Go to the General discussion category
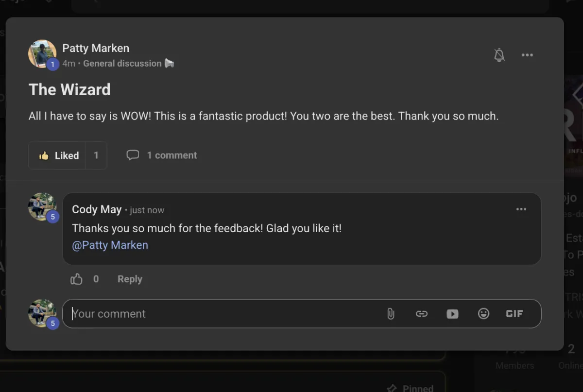The width and height of the screenshot is (583, 392). 122,64
